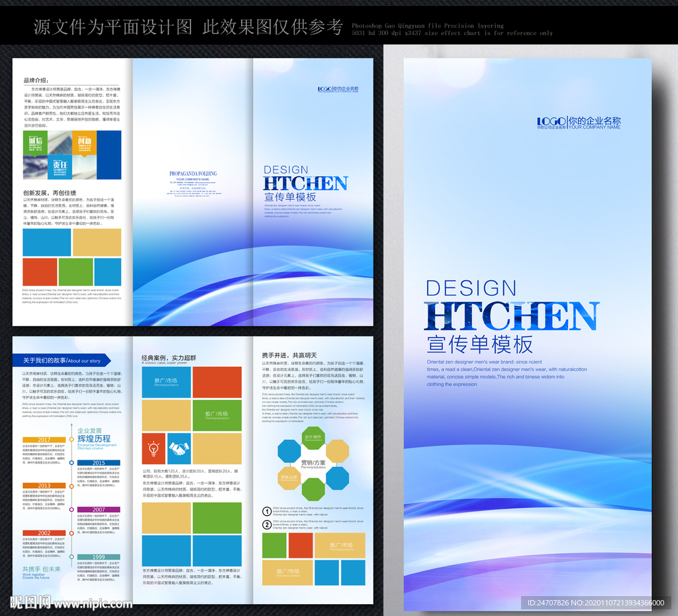678x616 pixels.
Task: Click the small trifold cover HTCHEN title
Action: [x=306, y=183]
